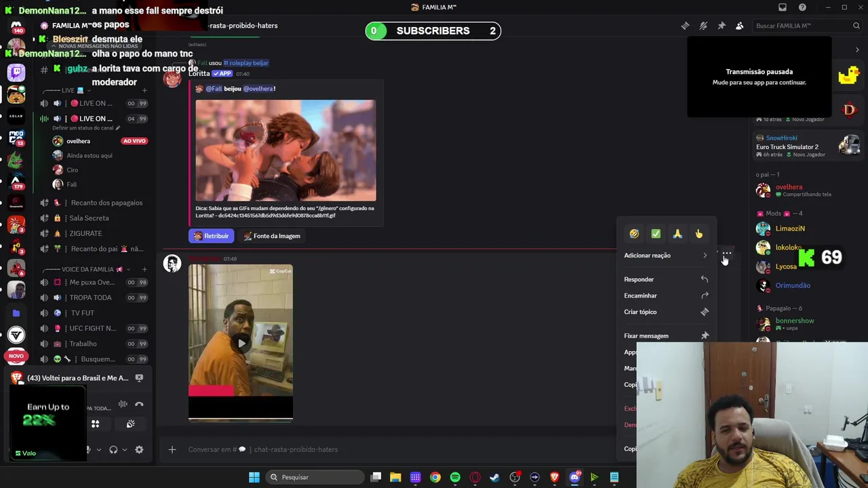868x488 pixels.
Task: Join the Trabalho voice channel
Action: pyautogui.click(x=89, y=344)
